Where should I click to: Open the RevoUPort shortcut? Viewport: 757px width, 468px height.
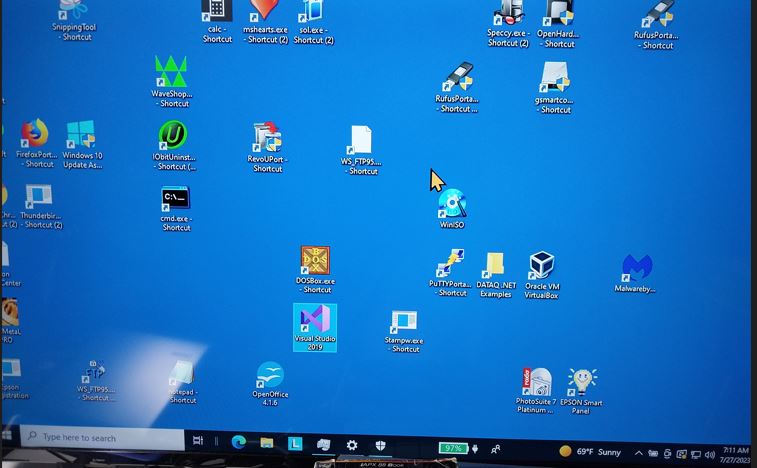[267, 147]
